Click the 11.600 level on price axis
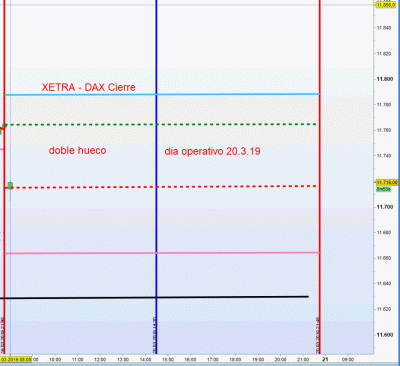The width and height of the screenshot is (400, 366). 385,335
